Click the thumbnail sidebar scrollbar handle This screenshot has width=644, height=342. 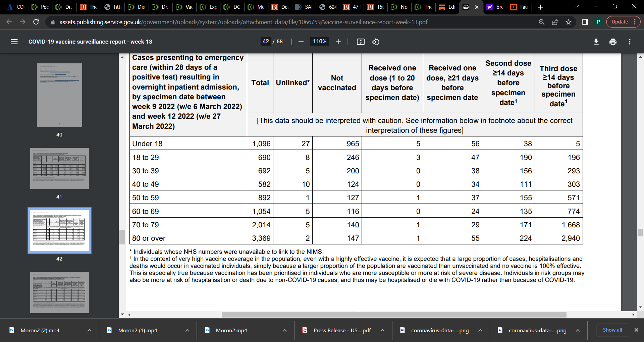[122, 237]
